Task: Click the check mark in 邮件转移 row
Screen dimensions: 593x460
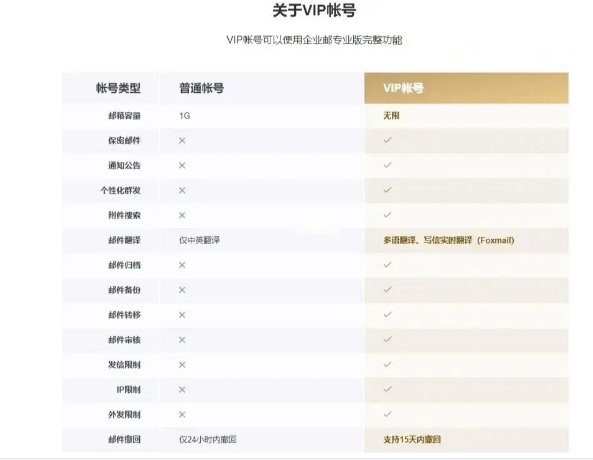Action: click(387, 314)
